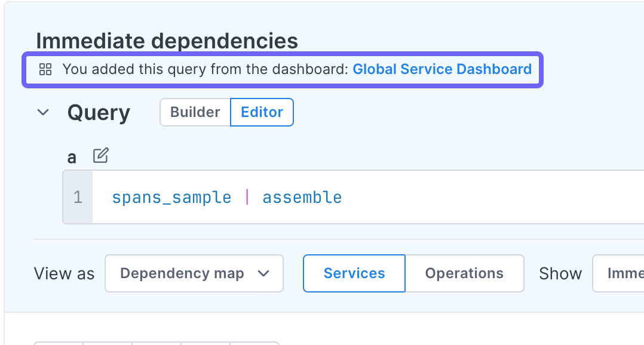Click the Query section heading text
Screen dimensions: 644x345
tap(99, 112)
